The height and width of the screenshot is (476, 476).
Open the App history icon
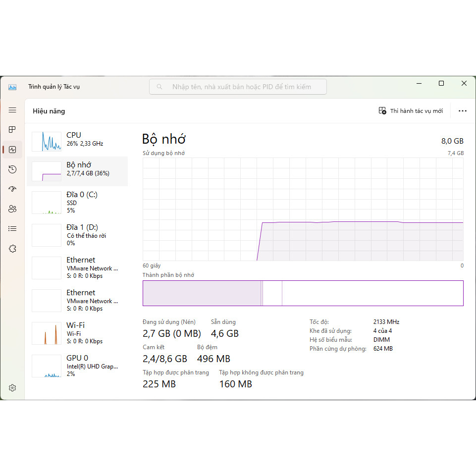point(12,169)
